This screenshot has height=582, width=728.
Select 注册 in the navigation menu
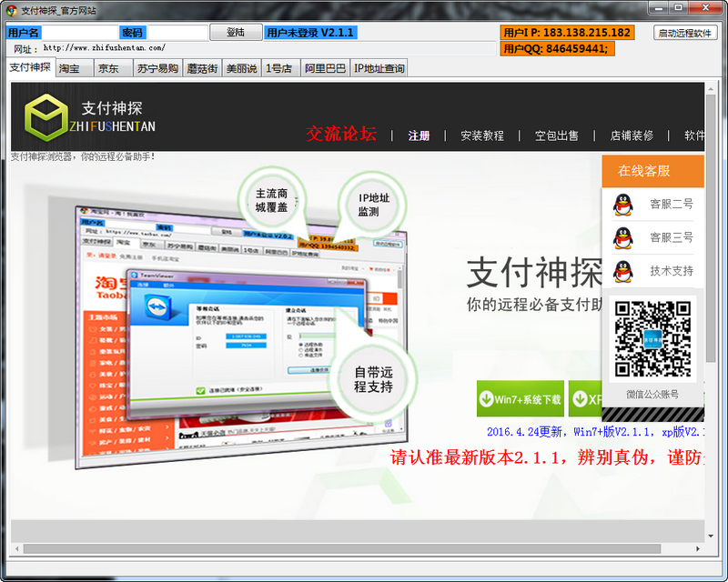pyautogui.click(x=418, y=134)
